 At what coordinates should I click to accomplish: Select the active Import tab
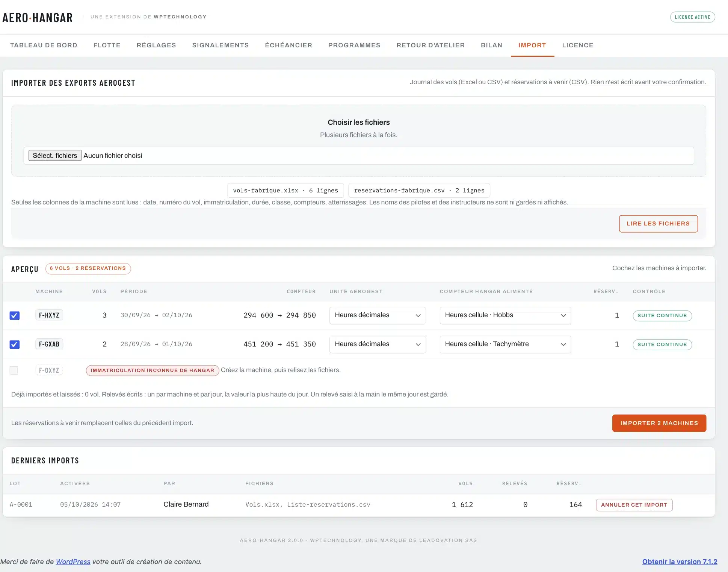pyautogui.click(x=532, y=45)
